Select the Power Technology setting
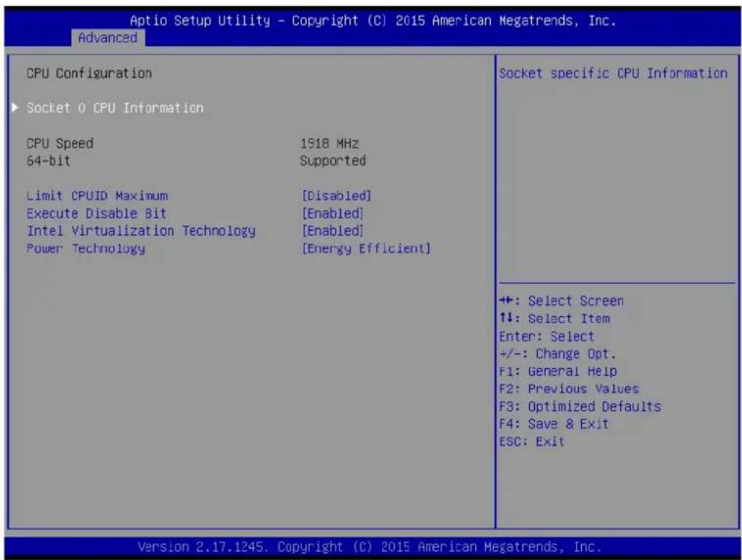This screenshot has width=742, height=560. [x=86, y=248]
